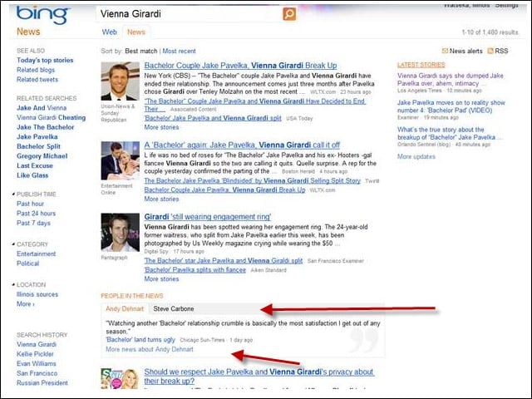Sort results by Most recent
The image size is (532, 399).
[x=179, y=52]
